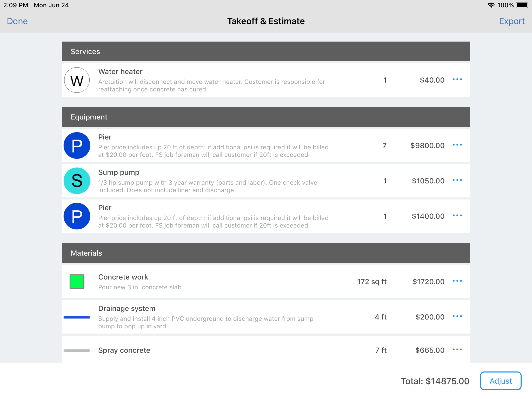Tap the battery indicator in status bar
The width and height of the screenshot is (532, 399).
(x=522, y=5)
